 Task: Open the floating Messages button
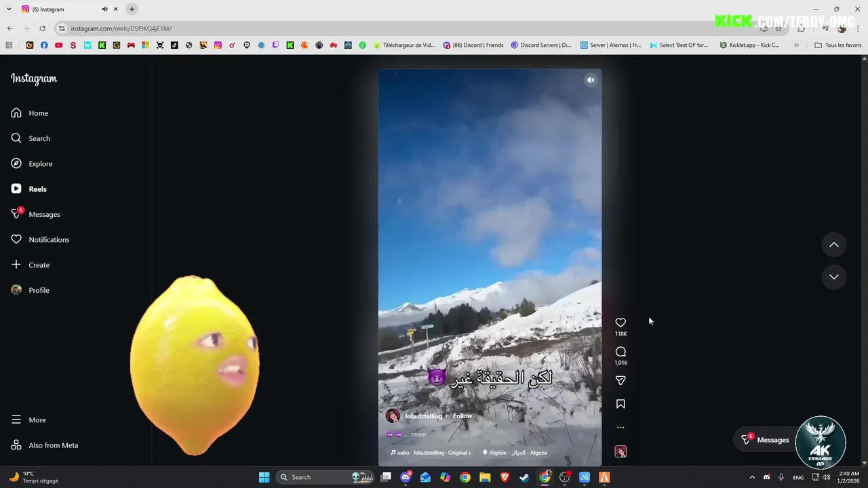coord(765,440)
